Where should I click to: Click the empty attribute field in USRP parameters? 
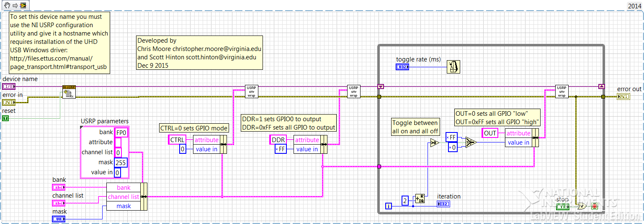(x=118, y=142)
